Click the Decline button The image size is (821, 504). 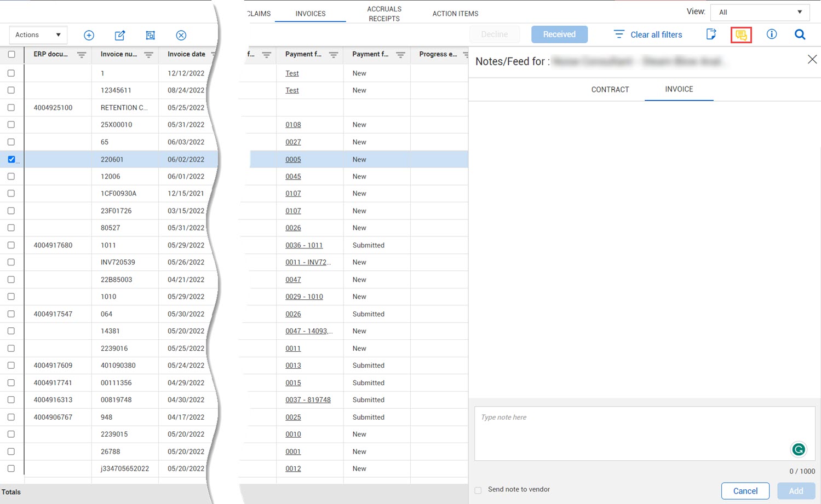coord(494,34)
